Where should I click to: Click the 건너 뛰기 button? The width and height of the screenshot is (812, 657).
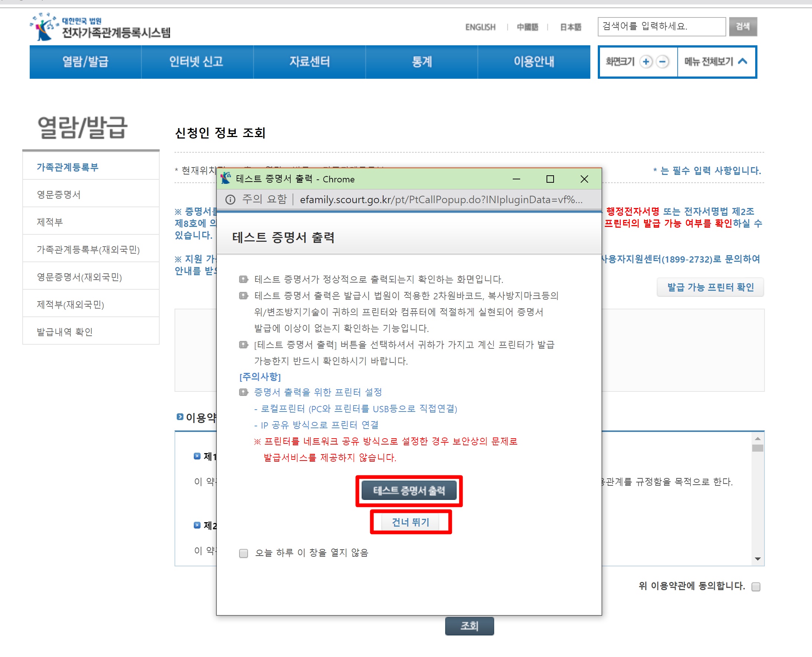[410, 522]
